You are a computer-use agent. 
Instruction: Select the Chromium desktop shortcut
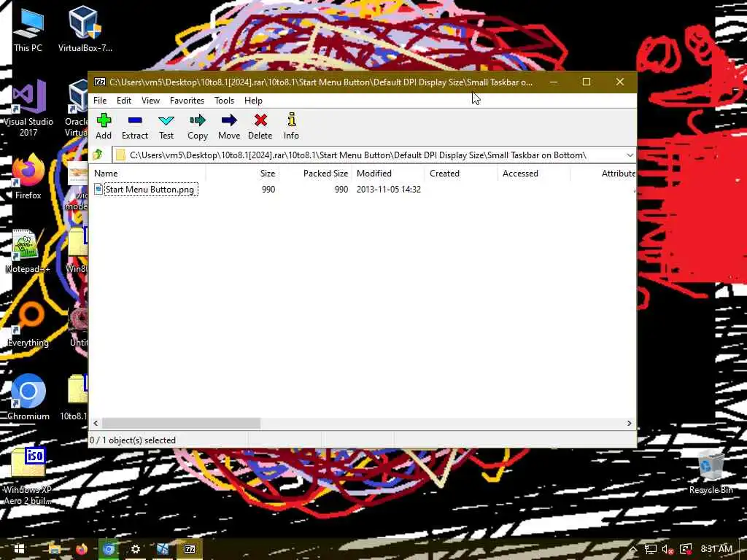(28, 397)
